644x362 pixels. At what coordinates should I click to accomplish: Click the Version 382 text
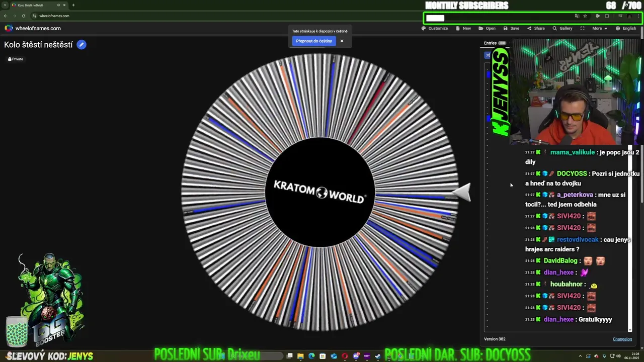point(495,339)
